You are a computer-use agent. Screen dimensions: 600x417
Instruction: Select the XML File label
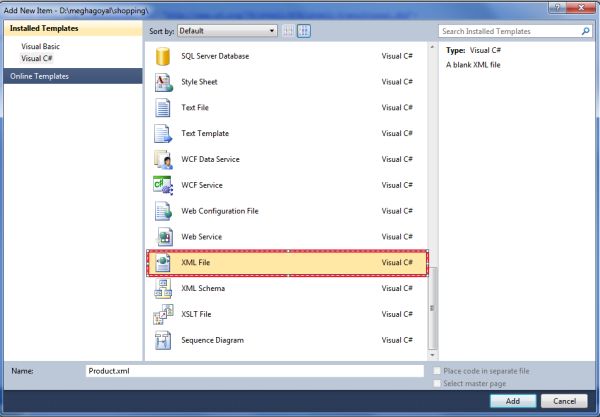tap(196, 262)
